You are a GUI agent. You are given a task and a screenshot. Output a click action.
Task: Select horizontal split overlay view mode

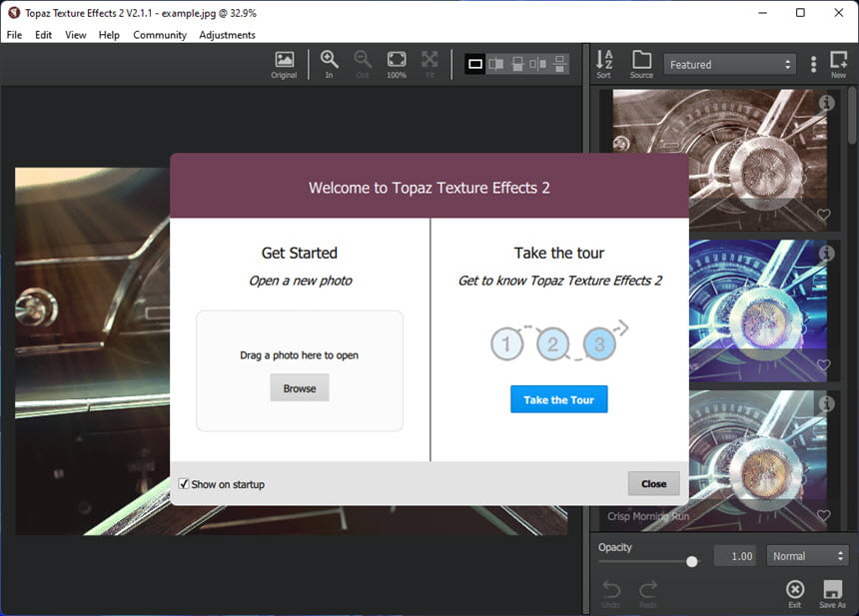click(517, 64)
